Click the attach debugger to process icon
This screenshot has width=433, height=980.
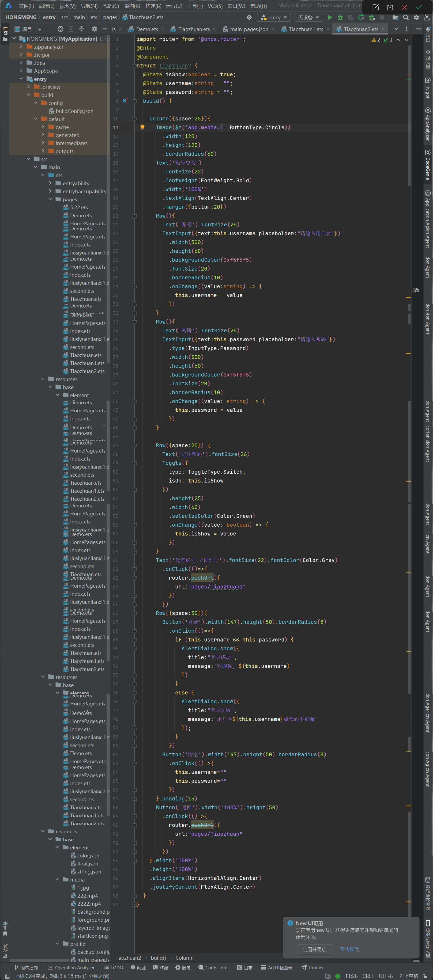point(372,17)
